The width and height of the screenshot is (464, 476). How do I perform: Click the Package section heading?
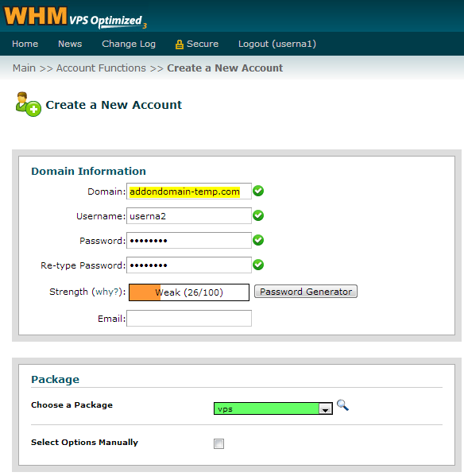click(56, 380)
